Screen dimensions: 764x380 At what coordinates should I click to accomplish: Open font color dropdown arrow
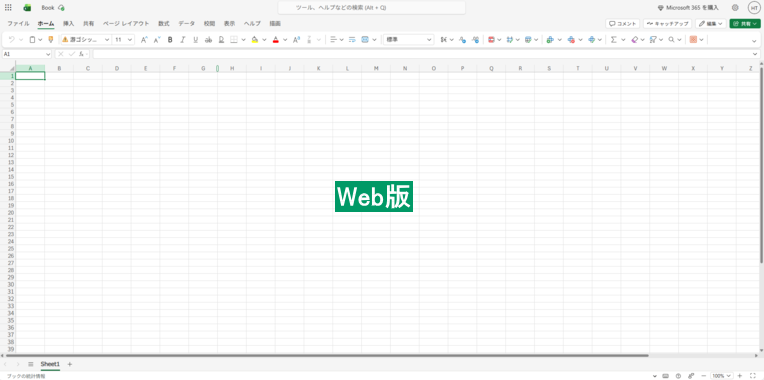tap(286, 40)
